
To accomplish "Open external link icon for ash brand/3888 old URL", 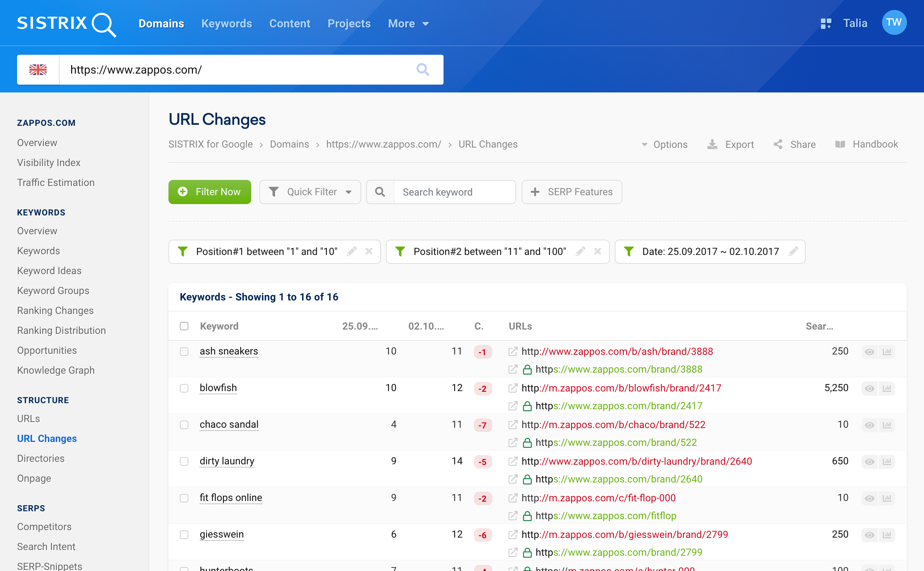I will tap(512, 352).
